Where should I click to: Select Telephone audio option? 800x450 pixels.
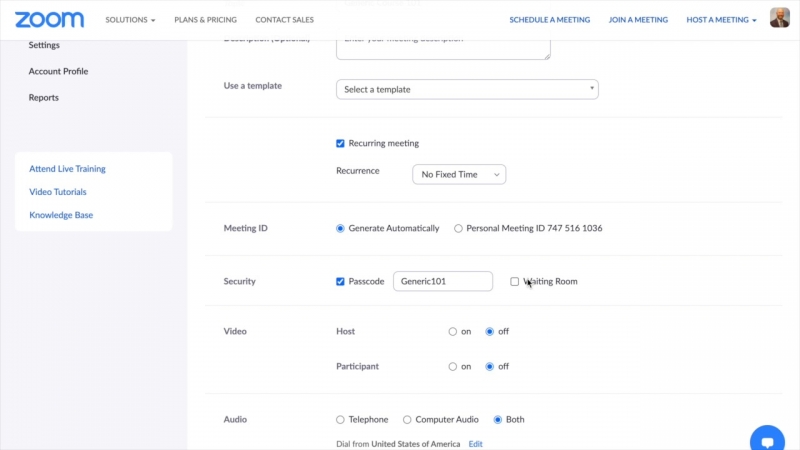point(340,420)
